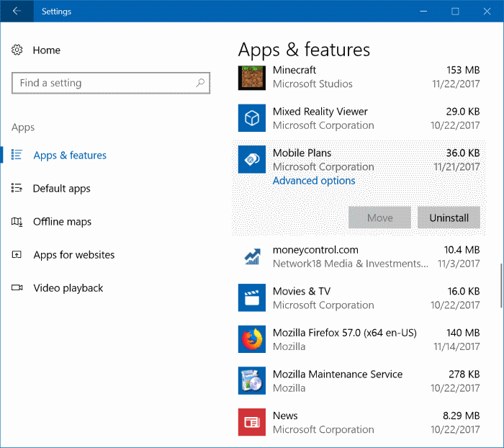Click the Settings title in title bar
The image size is (504, 448).
[56, 12]
